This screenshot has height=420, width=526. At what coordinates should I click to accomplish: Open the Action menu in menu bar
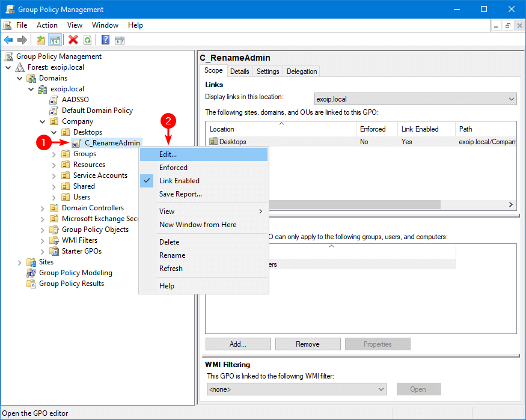pyautogui.click(x=47, y=25)
